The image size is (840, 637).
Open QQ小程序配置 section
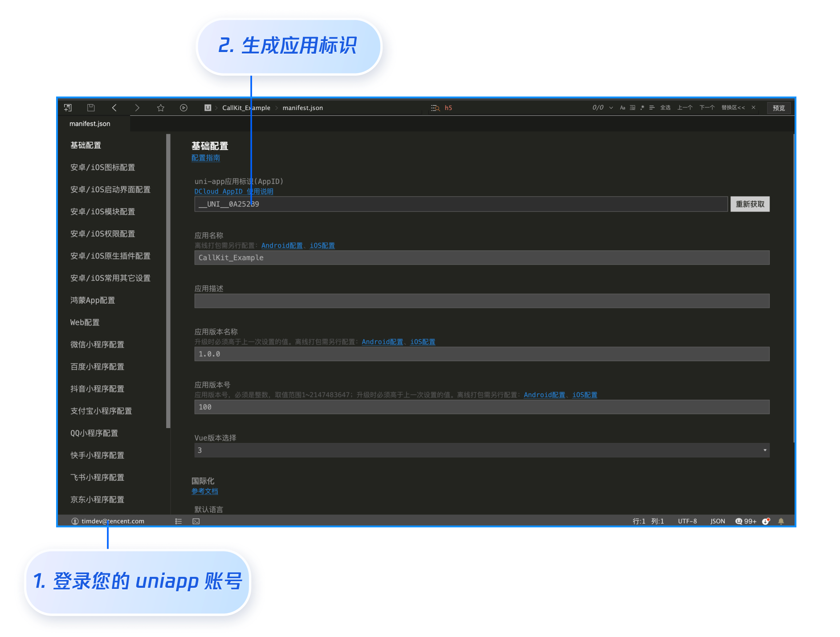[x=94, y=433]
